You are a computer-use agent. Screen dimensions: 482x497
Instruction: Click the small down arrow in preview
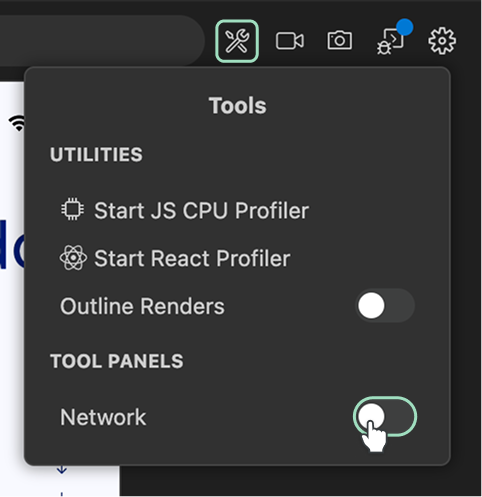click(x=61, y=470)
